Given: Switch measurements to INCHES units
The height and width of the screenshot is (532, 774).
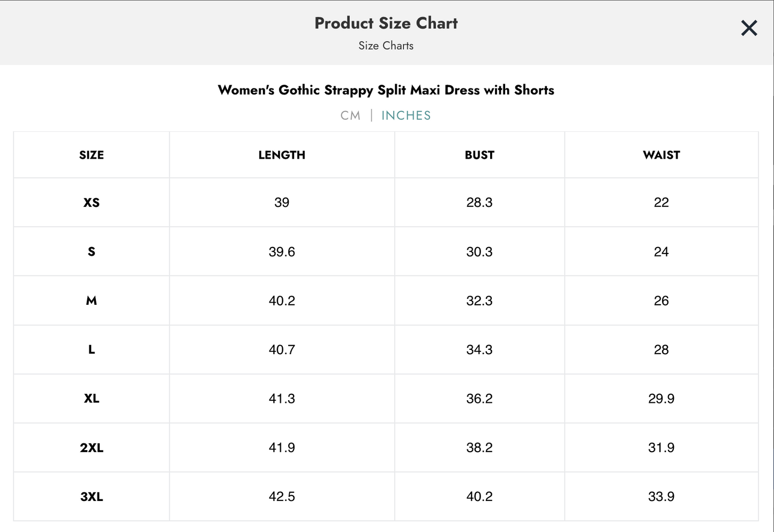Looking at the screenshot, I should tap(405, 115).
